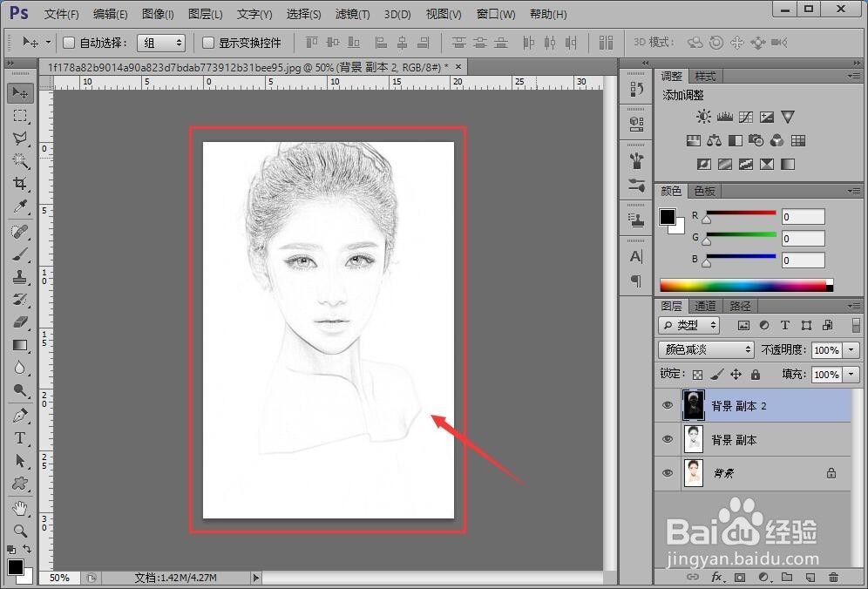The height and width of the screenshot is (589, 868).
Task: Toggle lock position icon
Action: tap(736, 375)
